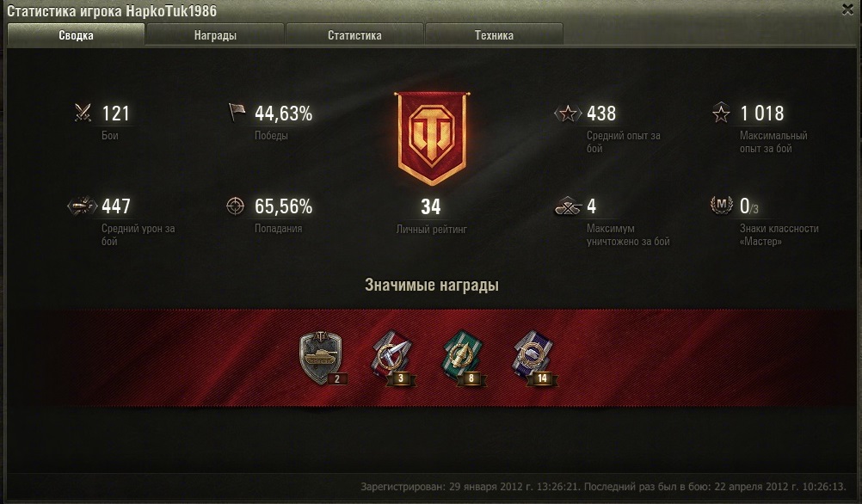
Task: Select the tank shield medal with 2
Action: pos(322,359)
